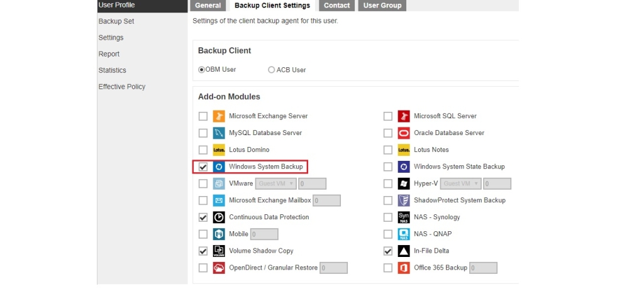Tick the Office 365 Backup checkbox

click(x=387, y=268)
